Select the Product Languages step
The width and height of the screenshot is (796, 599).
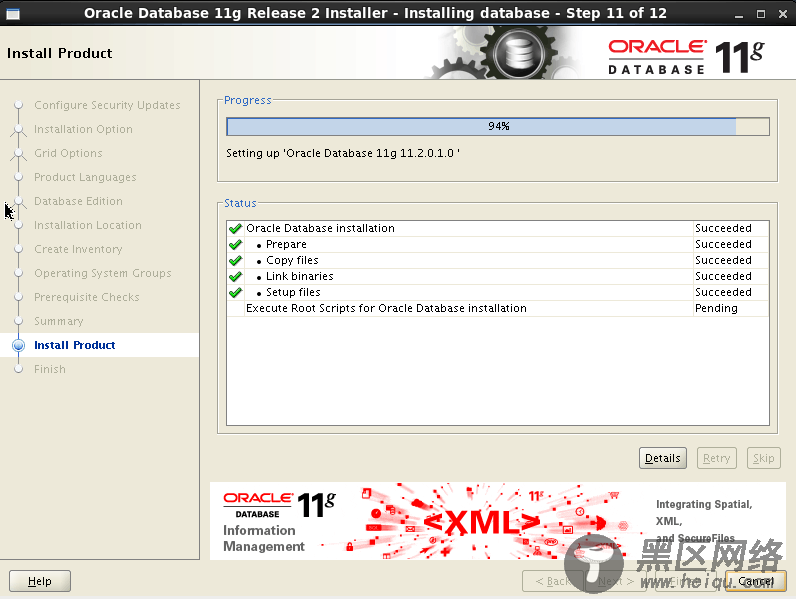(85, 177)
